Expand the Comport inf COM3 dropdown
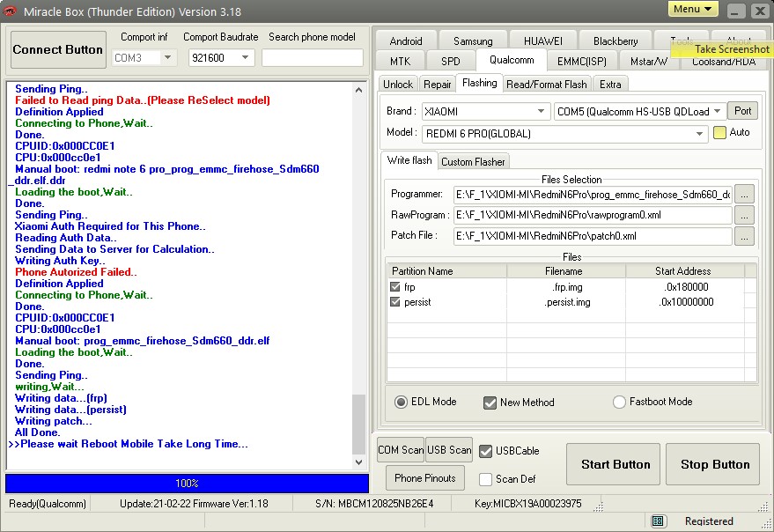Screen dimensions: 774x532 pos(168,58)
